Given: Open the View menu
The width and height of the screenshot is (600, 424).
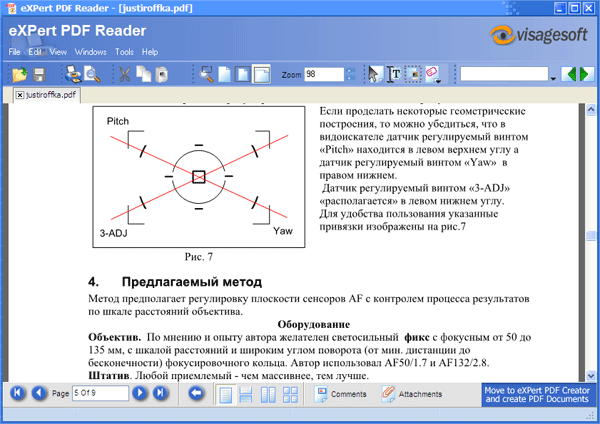Looking at the screenshot, I should (x=58, y=52).
